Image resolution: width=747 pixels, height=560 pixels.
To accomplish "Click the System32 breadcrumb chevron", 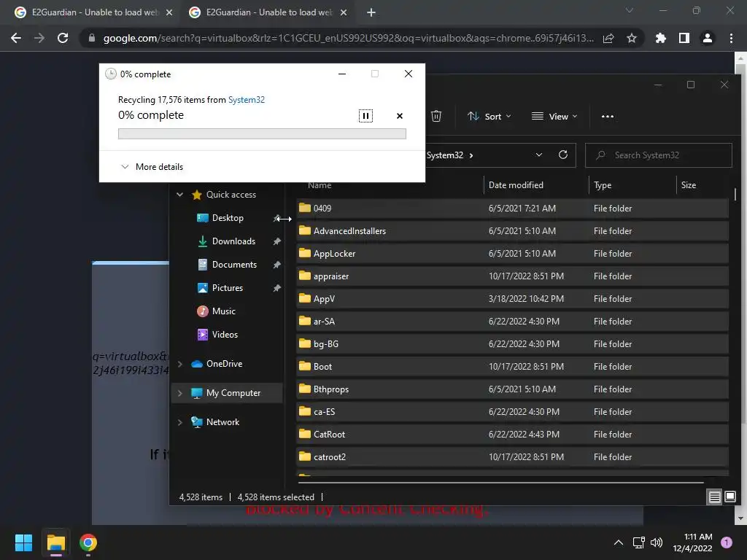I will coord(471,155).
